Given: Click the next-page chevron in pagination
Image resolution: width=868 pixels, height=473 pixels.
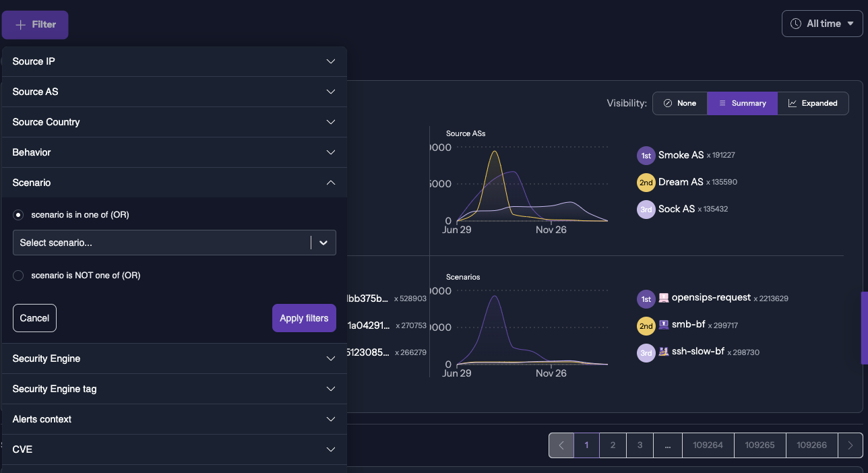Looking at the screenshot, I should click(850, 445).
